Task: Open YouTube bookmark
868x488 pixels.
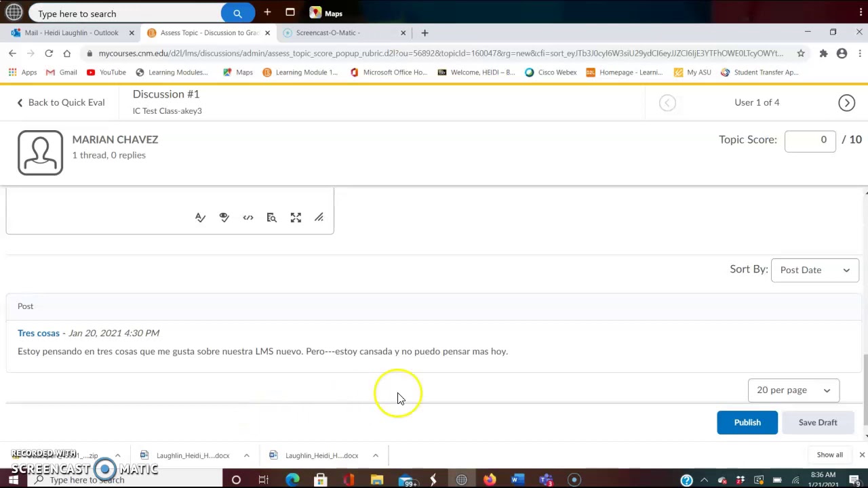Action: (106, 72)
